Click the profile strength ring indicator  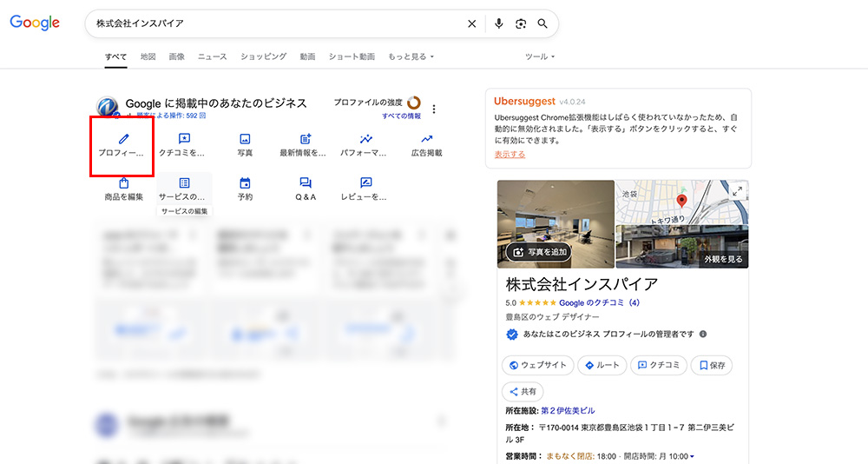coord(413,103)
